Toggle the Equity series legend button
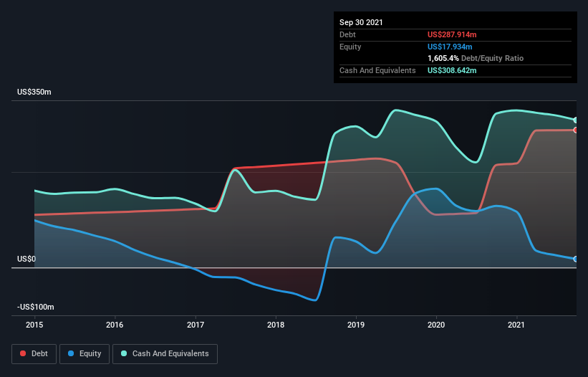This screenshot has height=377, width=588. point(85,354)
